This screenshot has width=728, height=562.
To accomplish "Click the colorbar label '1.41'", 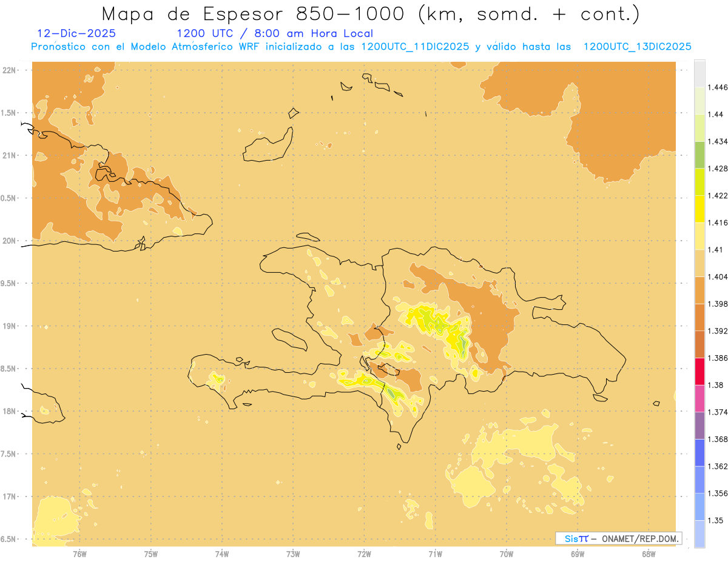I will tap(715, 250).
